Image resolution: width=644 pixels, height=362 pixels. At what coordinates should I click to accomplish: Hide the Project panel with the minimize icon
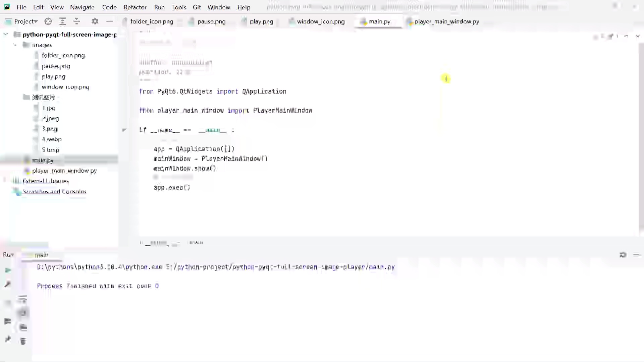click(x=110, y=21)
